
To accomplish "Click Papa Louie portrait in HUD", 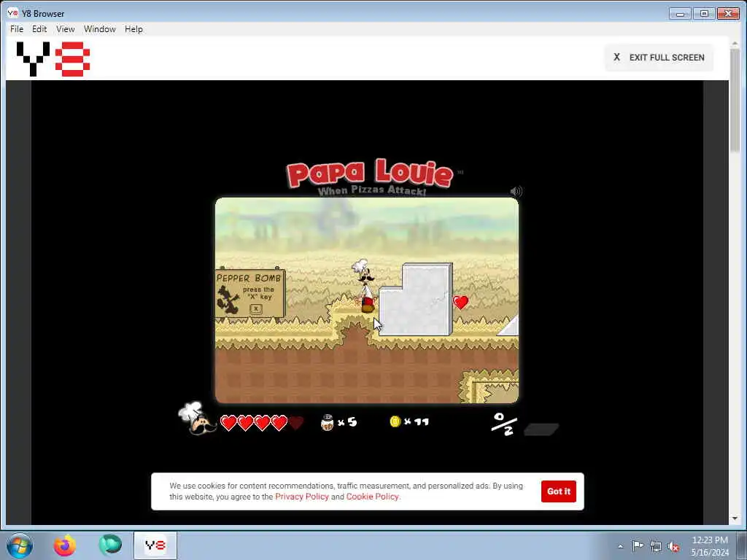I will click(x=197, y=418).
